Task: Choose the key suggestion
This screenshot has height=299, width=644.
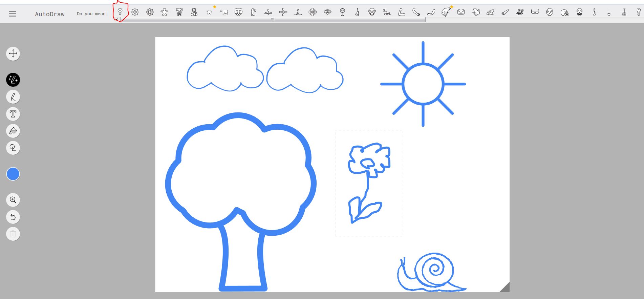Action: (639, 13)
